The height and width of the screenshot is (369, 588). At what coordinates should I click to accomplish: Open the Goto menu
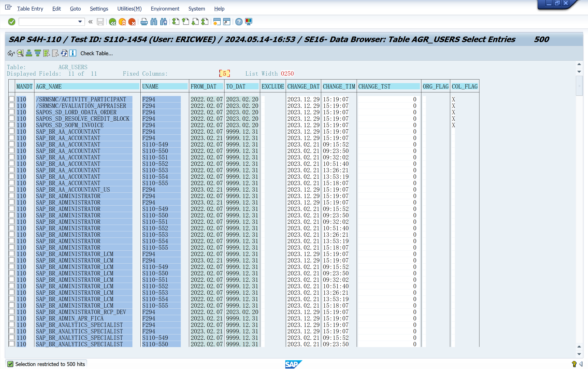click(75, 9)
